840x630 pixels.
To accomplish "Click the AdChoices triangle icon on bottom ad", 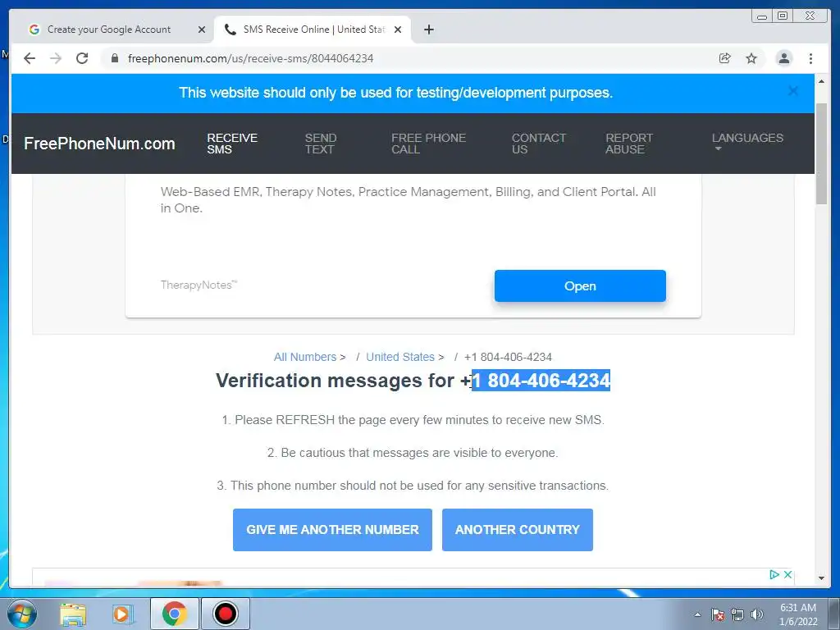I will click(x=774, y=574).
